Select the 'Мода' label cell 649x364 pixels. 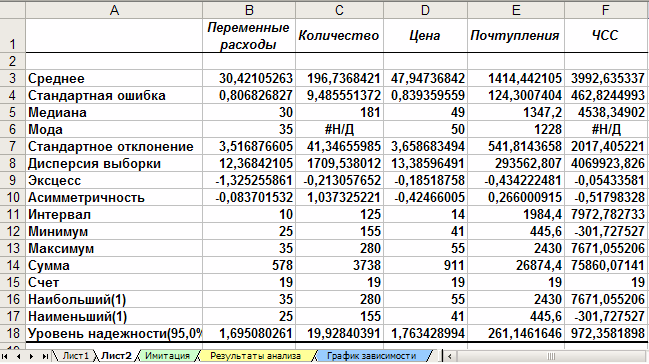point(114,129)
